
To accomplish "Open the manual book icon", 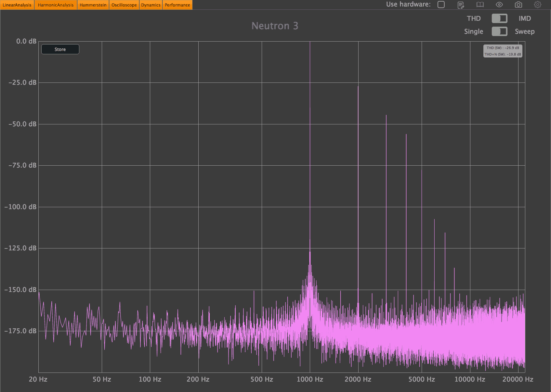I will coord(480,5).
